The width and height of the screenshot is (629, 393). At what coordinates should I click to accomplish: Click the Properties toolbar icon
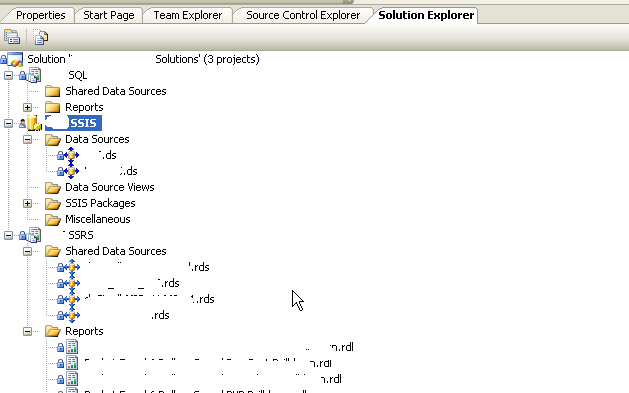coord(12,37)
